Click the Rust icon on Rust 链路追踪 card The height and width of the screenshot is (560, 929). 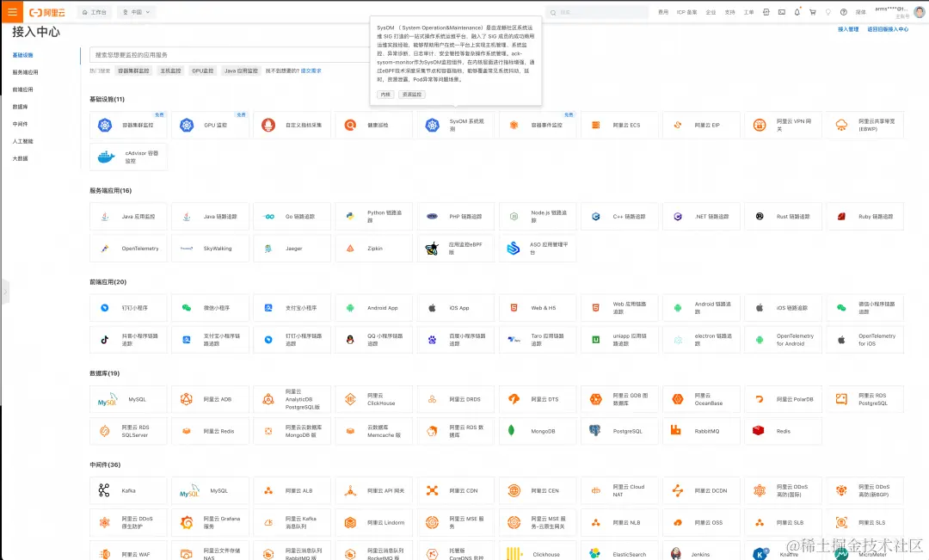tap(759, 216)
